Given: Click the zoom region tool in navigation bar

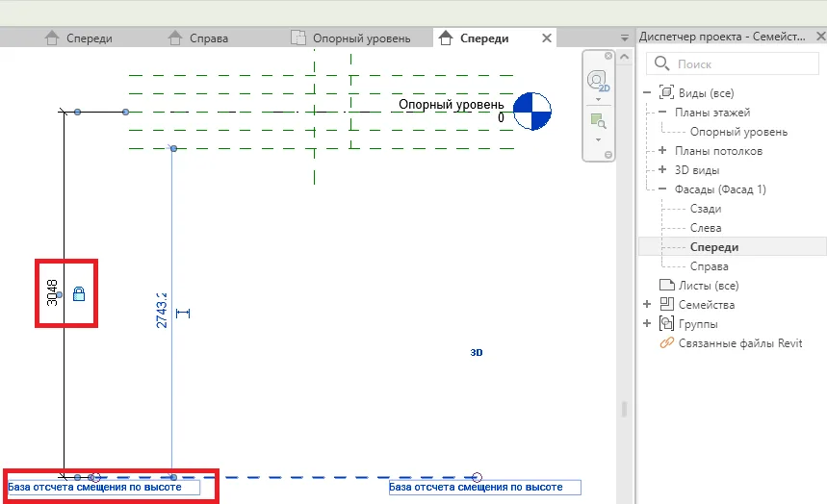Looking at the screenshot, I should point(597,120).
